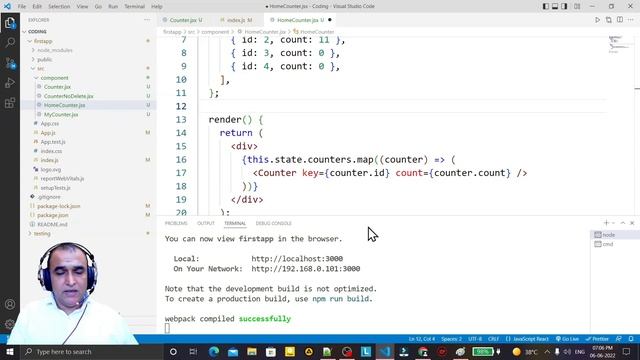Click the Windows Start button
The height and width of the screenshot is (360, 640).
pyautogui.click(x=10, y=352)
